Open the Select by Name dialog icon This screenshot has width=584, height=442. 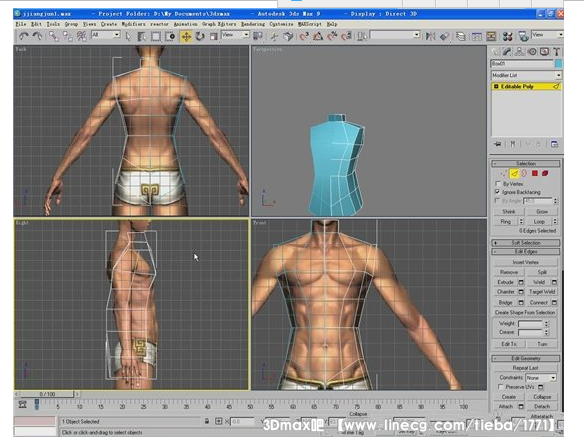(x=142, y=36)
